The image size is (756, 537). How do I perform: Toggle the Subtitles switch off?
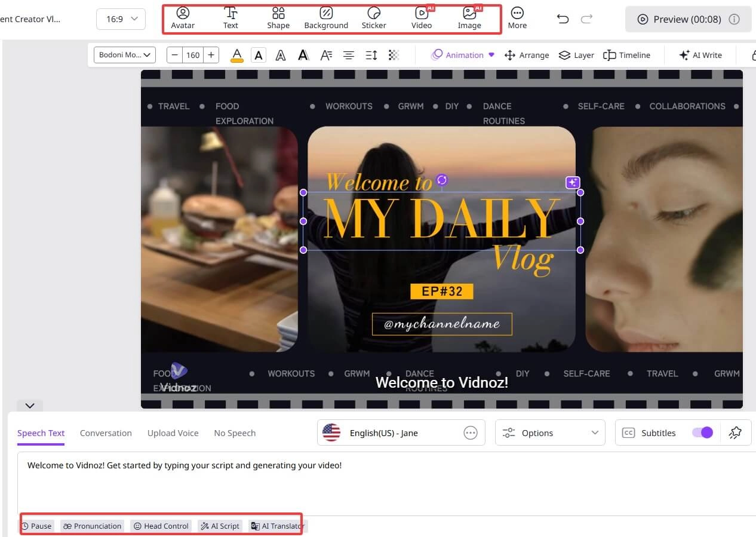pyautogui.click(x=702, y=432)
